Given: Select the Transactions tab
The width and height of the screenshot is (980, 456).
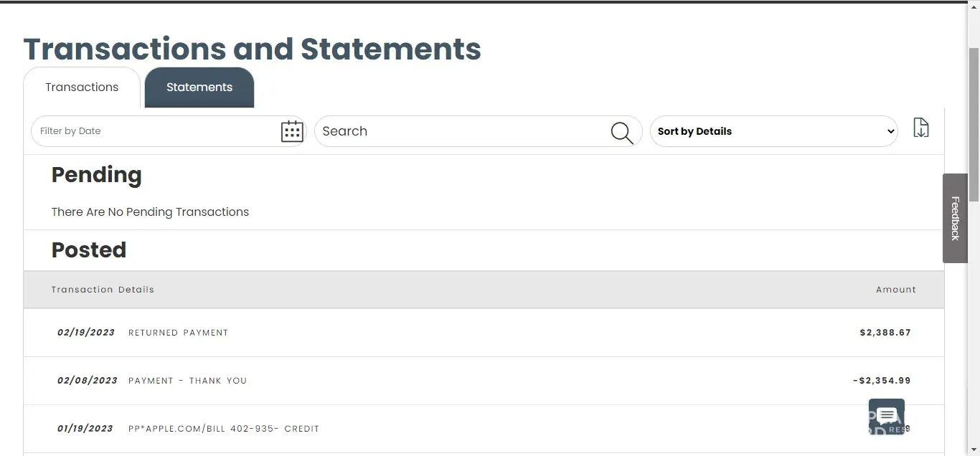Looking at the screenshot, I should pos(82,87).
